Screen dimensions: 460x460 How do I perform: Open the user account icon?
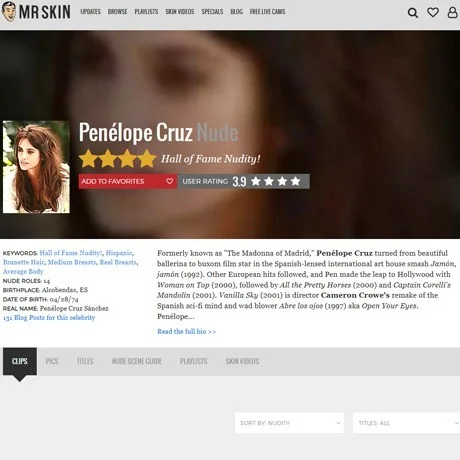click(452, 12)
